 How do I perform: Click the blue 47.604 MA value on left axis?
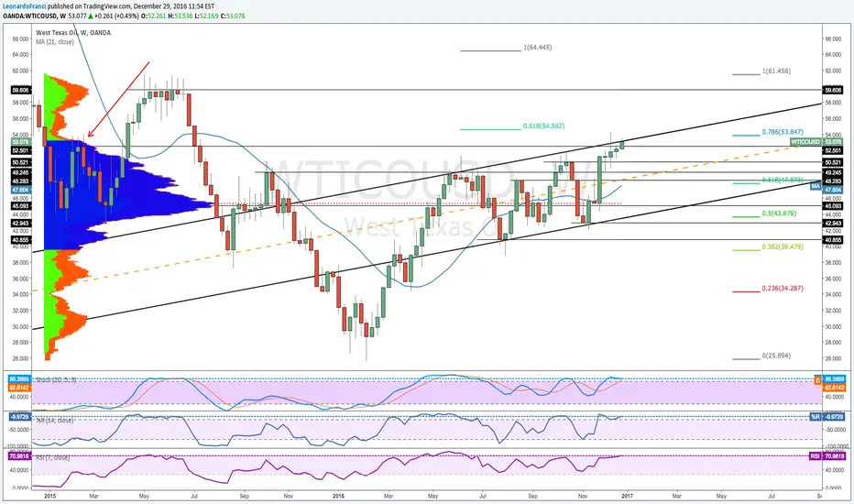20,190
